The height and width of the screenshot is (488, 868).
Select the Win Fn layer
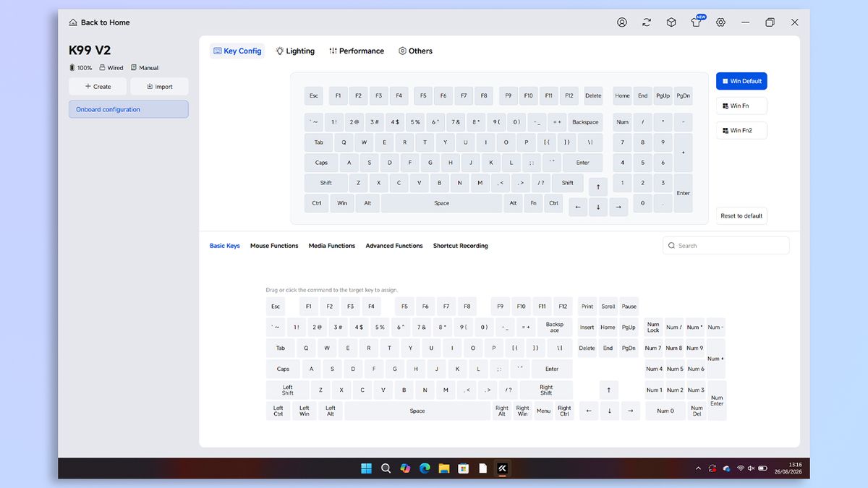pos(741,106)
